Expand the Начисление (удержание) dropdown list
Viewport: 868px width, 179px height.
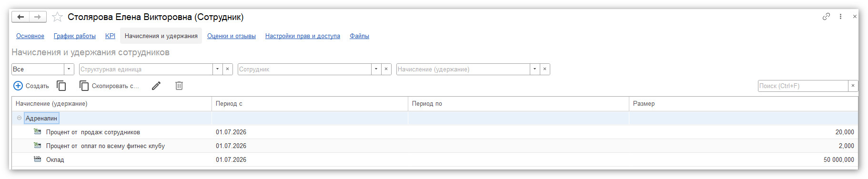pos(535,70)
